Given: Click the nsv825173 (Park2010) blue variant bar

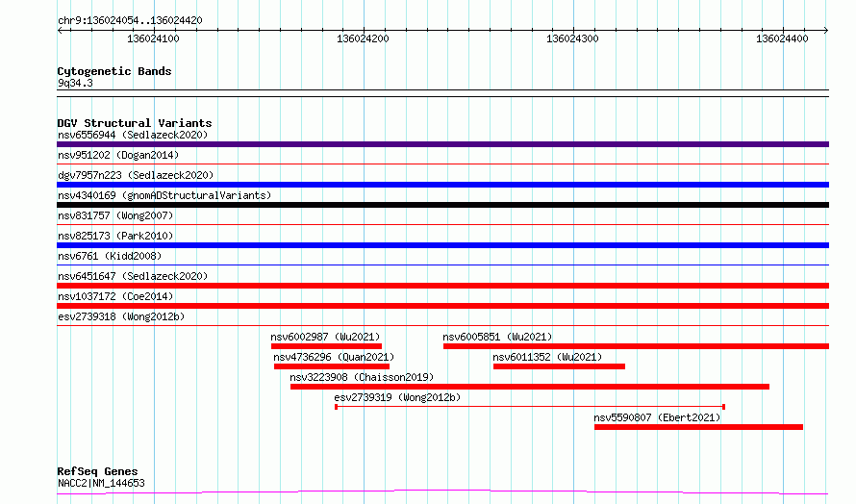Looking at the screenshot, I should pyautogui.click(x=442, y=245).
